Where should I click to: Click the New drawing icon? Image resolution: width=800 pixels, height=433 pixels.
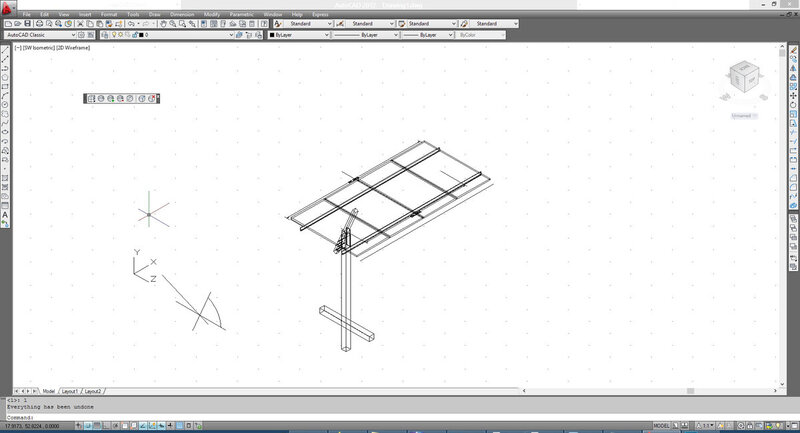[8, 24]
